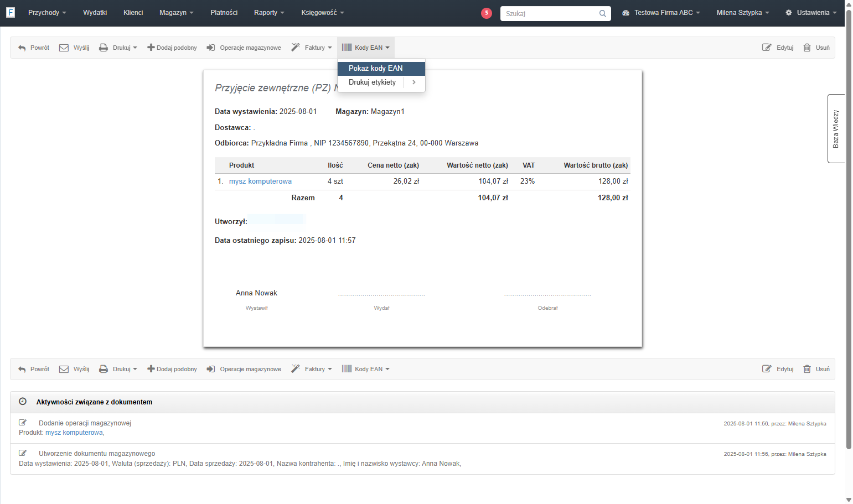This screenshot has width=853, height=504.
Task: Expand the Przychody menu
Action: pyautogui.click(x=47, y=13)
